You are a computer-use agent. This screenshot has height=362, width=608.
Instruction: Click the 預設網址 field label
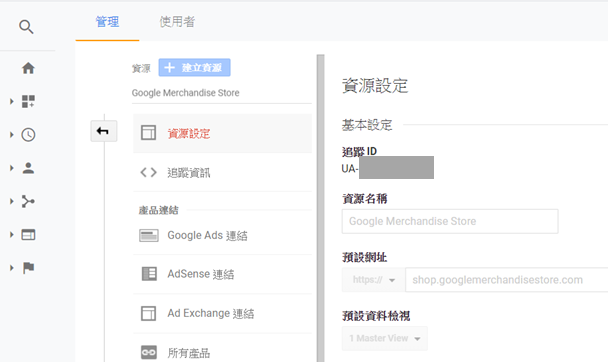click(364, 257)
